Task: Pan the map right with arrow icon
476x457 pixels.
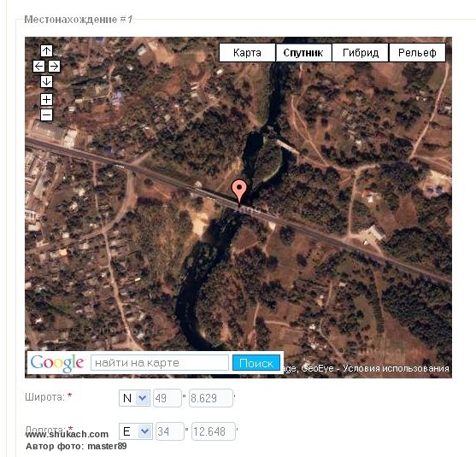Action: (55, 66)
